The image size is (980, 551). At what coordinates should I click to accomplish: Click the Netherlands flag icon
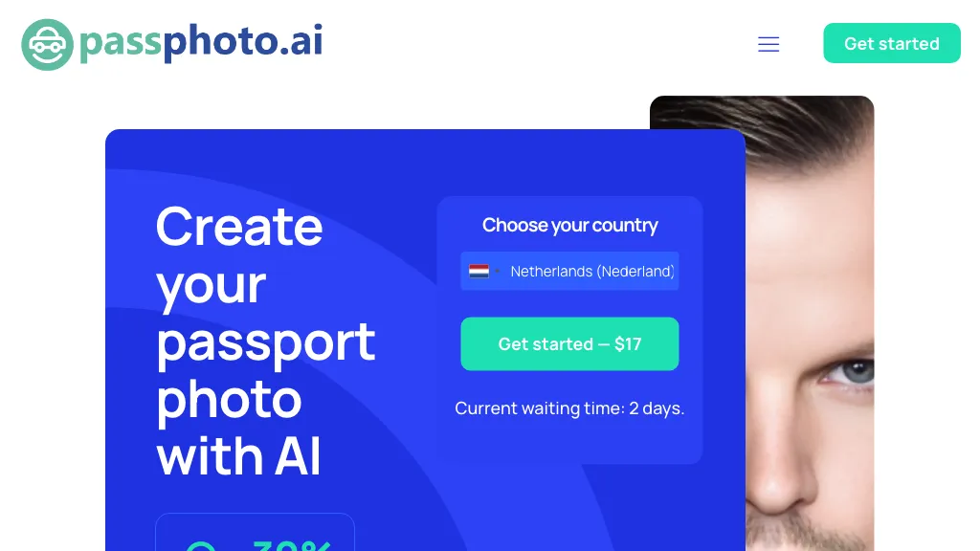tap(479, 272)
